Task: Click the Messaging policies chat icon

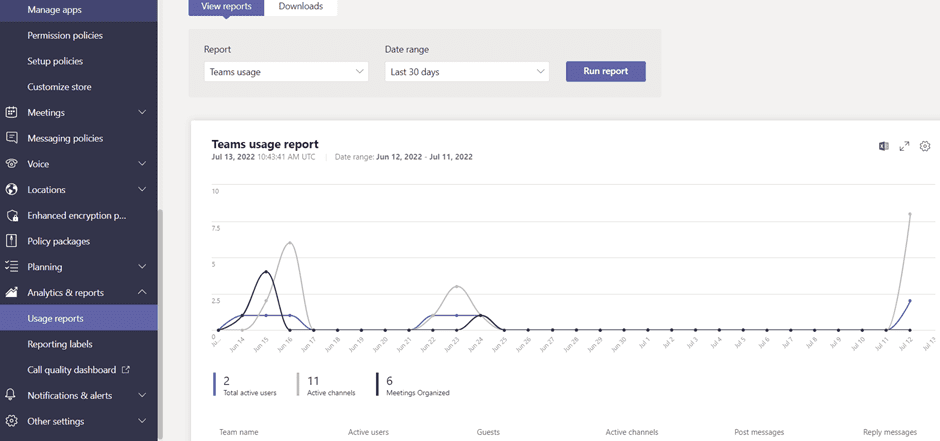Action: click(11, 138)
